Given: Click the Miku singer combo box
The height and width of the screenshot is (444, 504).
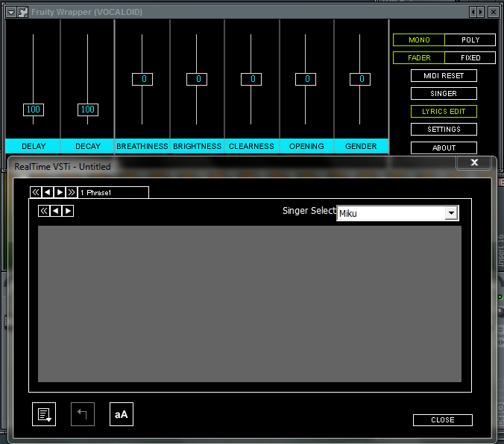Looking at the screenshot, I should 397,213.
